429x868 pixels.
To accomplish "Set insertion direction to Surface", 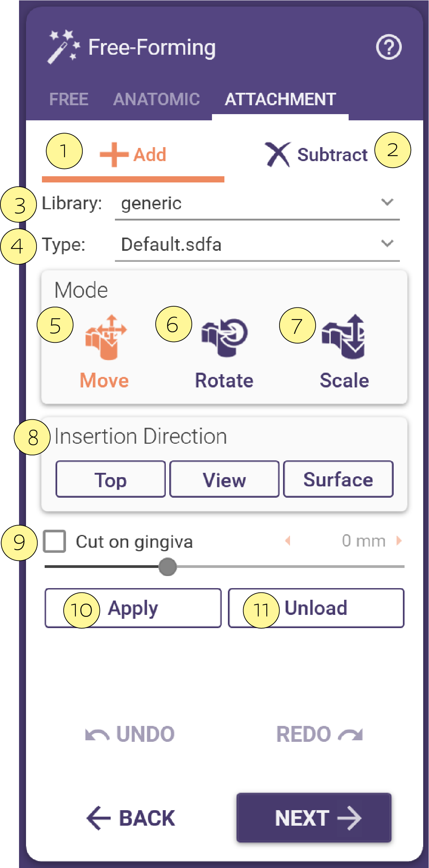I will [x=338, y=479].
